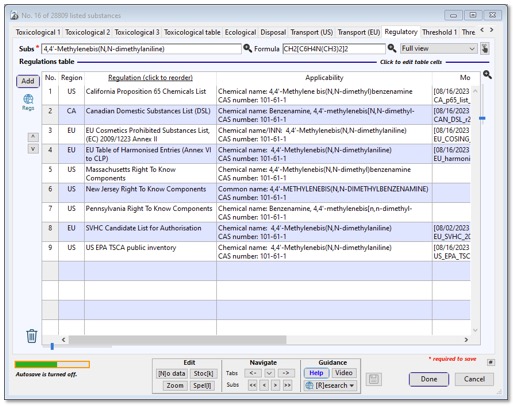Click the table search magnifier icon

pos(487,75)
